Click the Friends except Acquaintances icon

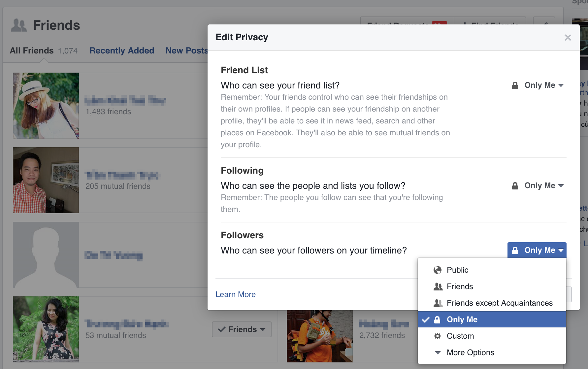(438, 303)
